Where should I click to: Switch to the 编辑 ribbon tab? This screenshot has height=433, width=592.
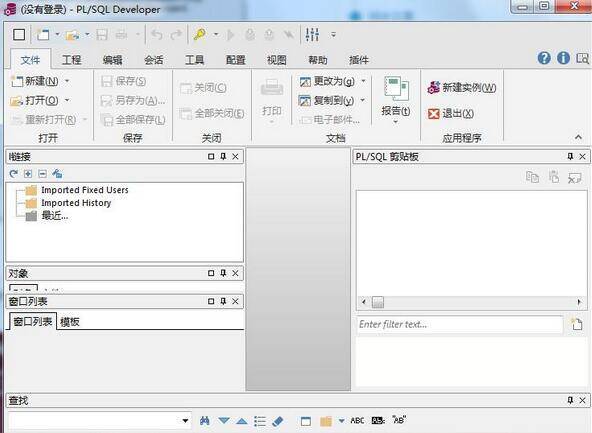pos(113,60)
